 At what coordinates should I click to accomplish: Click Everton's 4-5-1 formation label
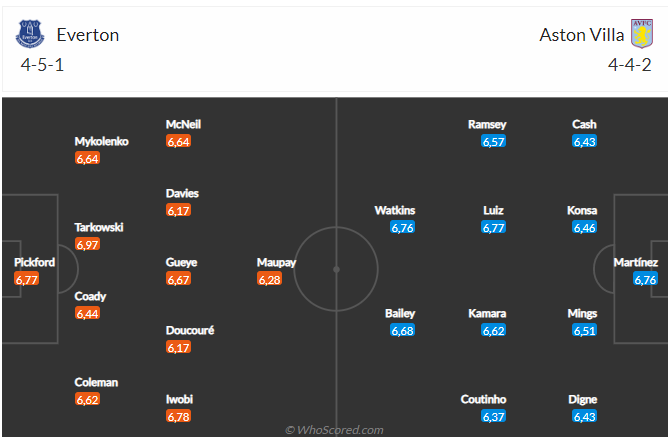[43, 66]
